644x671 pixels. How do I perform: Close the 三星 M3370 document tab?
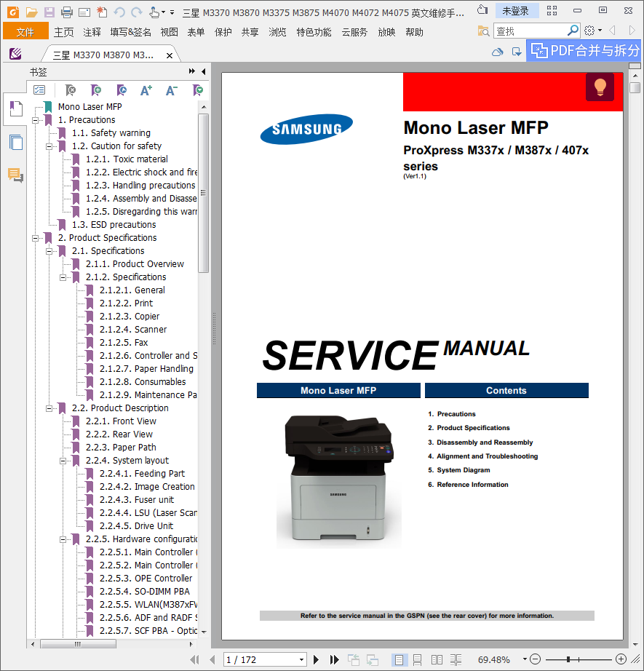pos(170,55)
